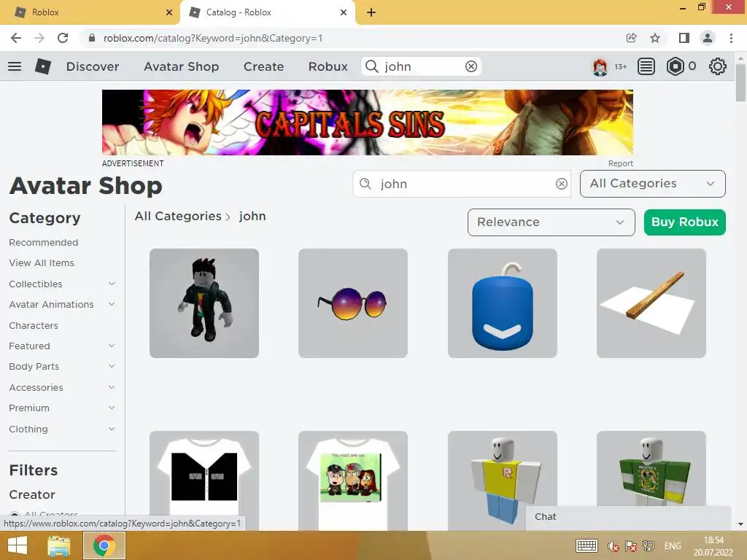Click the page vertical scrollbar thumb

pos(740,82)
